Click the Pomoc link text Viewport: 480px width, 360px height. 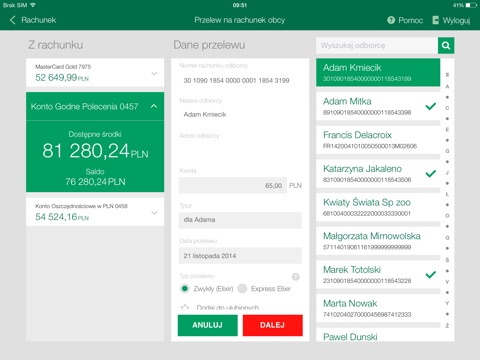pos(411,20)
